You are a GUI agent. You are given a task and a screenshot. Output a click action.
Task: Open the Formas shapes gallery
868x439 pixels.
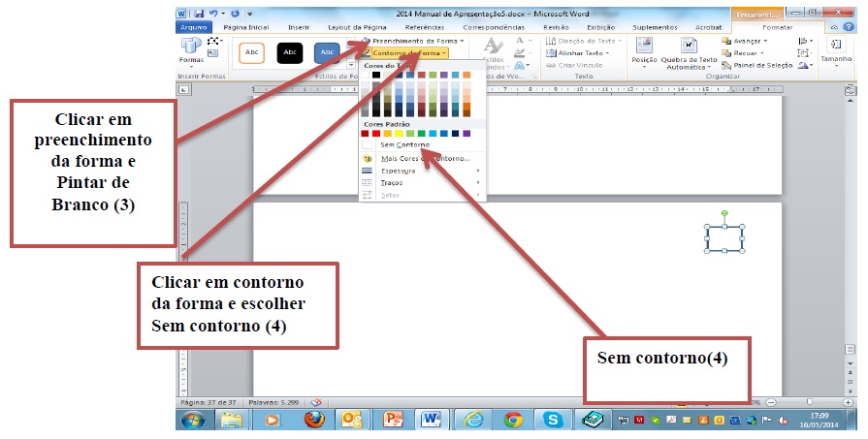pos(190,51)
